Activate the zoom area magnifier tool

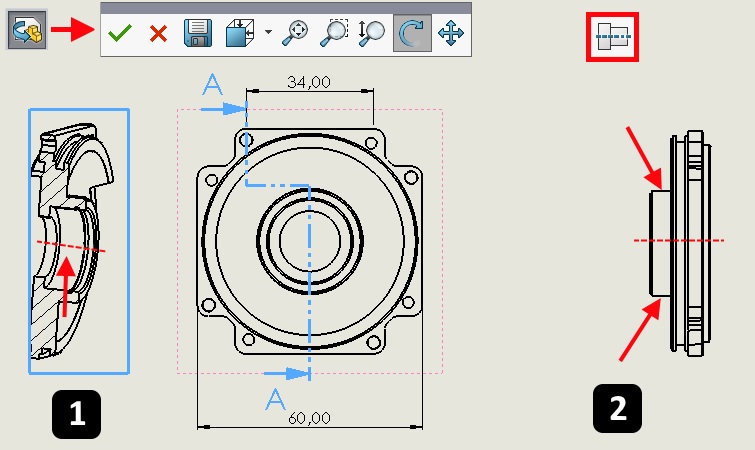[x=334, y=33]
